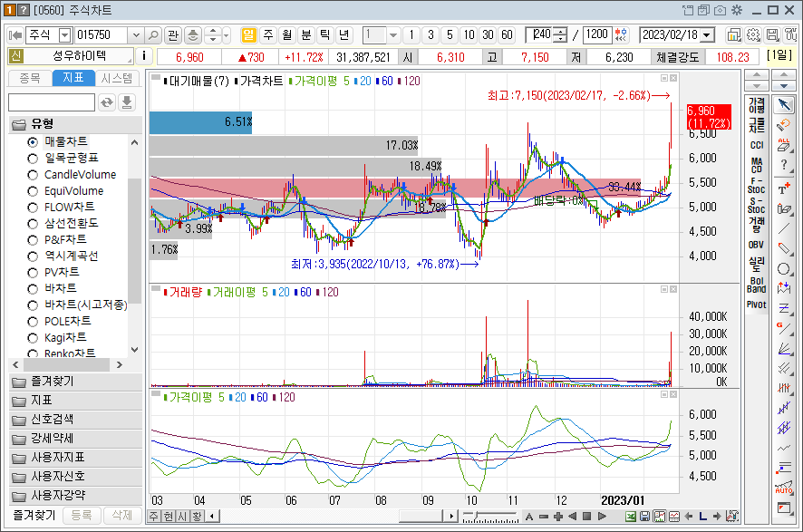Zoom out chart with minus icon
This screenshot has height=532, width=803.
(544, 516)
